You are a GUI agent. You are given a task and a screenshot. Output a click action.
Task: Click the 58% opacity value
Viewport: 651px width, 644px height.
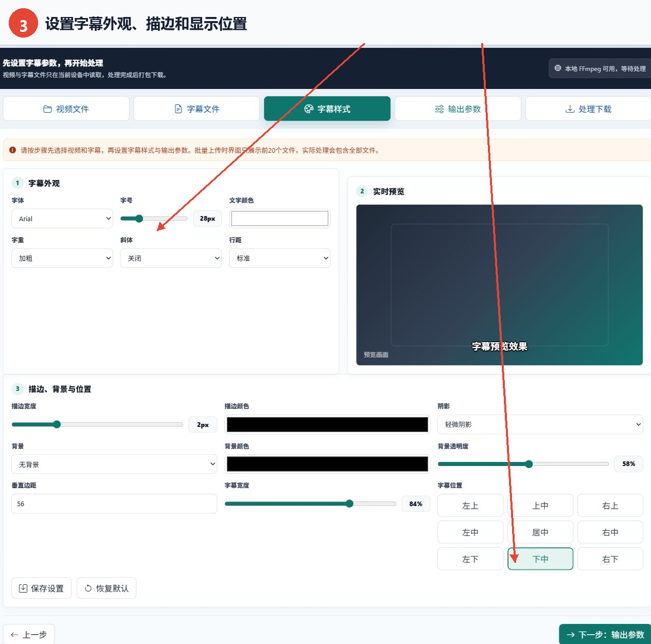pyautogui.click(x=628, y=463)
